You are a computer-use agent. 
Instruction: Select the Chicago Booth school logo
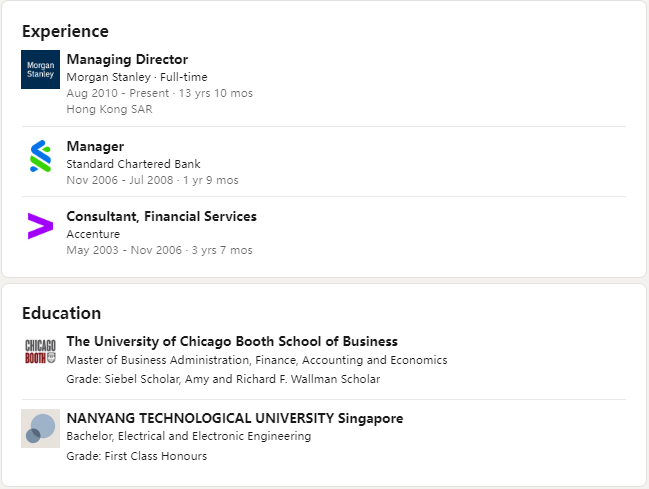tap(41, 352)
